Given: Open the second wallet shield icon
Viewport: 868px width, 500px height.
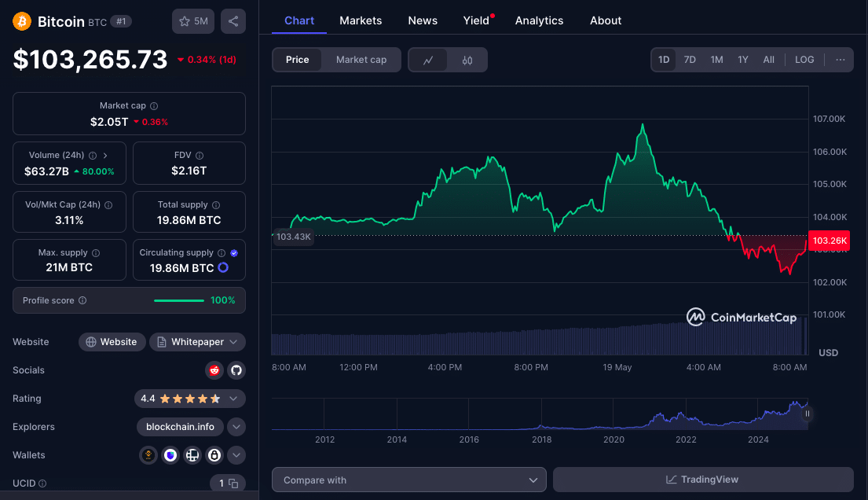Looking at the screenshot, I should (170, 455).
